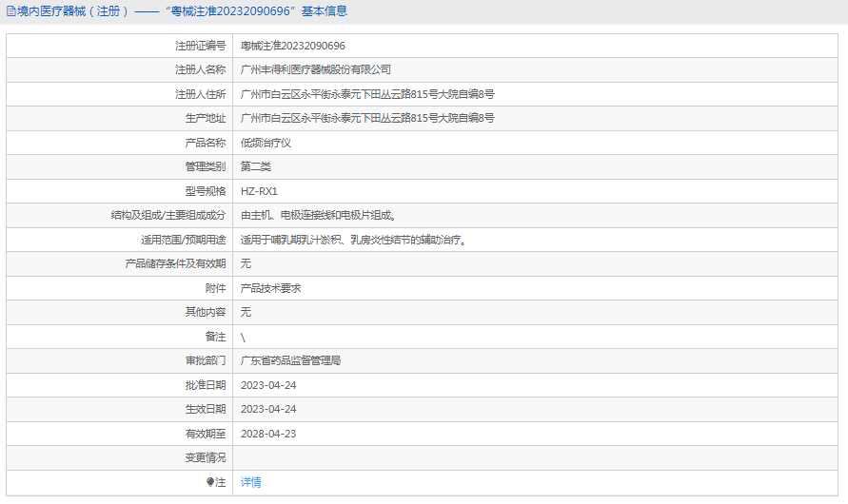848x504 pixels.
Task: Select the value 粤械注准20232090696 in the table
Action: click(292, 46)
